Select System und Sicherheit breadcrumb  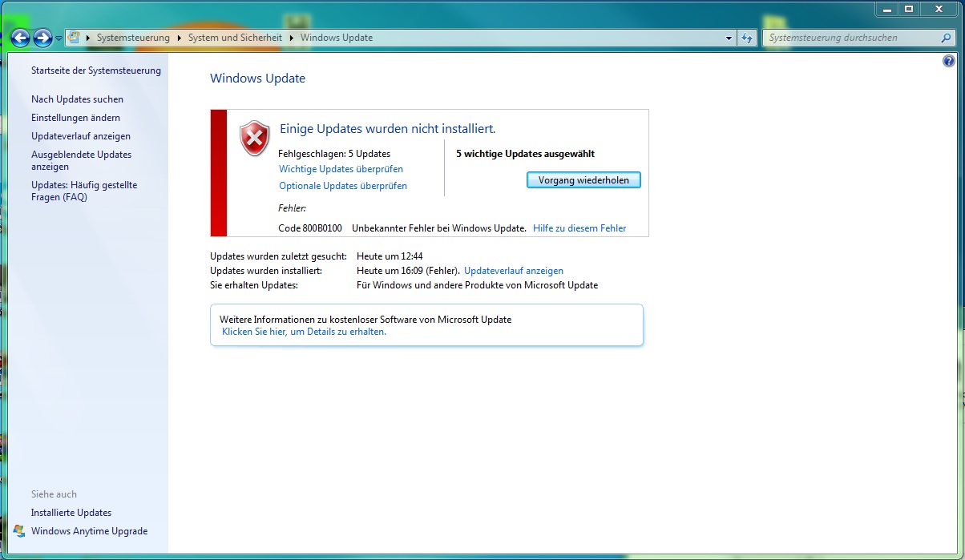click(x=235, y=38)
